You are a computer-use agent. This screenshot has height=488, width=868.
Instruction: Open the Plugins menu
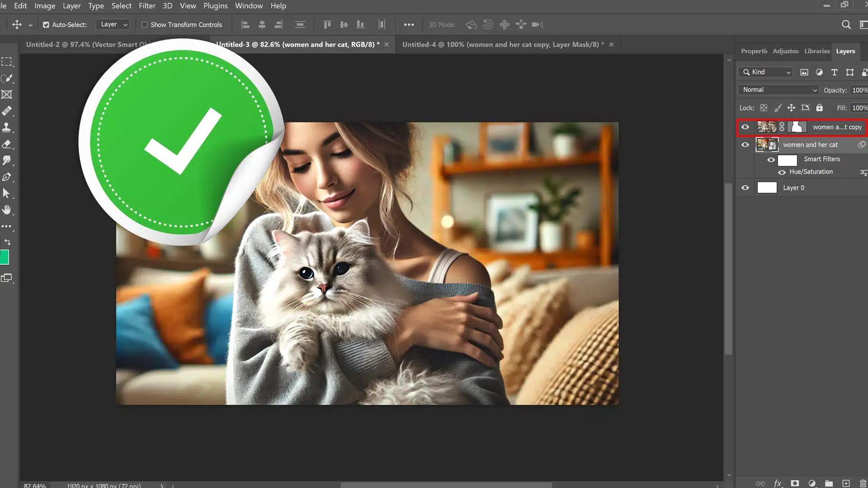(215, 6)
